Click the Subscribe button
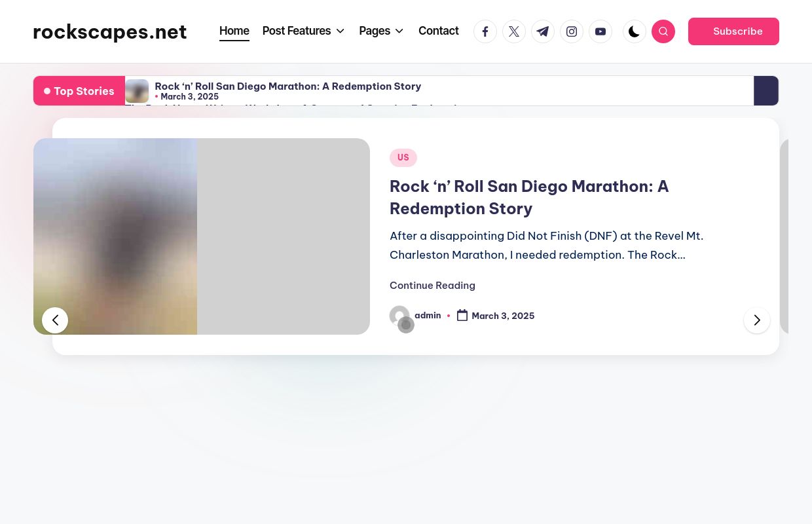This screenshot has width=812, height=524. [733, 31]
